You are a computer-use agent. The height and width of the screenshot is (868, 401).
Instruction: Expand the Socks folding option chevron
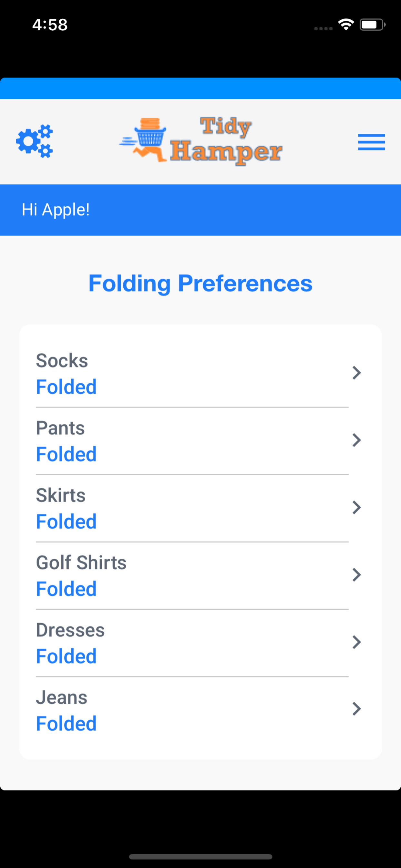pyautogui.click(x=356, y=373)
